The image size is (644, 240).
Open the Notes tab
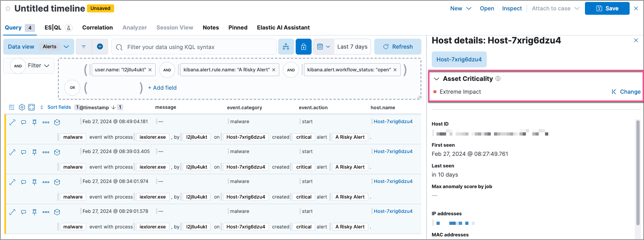click(x=211, y=28)
